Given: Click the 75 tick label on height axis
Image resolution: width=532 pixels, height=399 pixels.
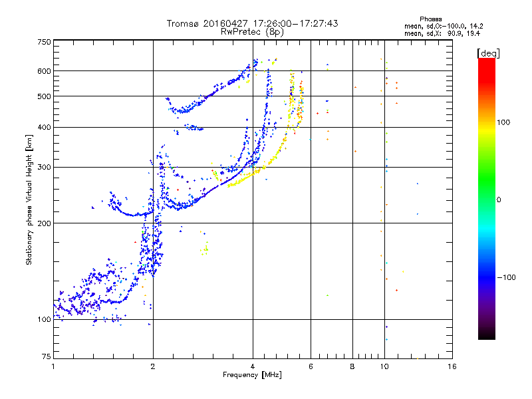Looking at the screenshot, I should coord(47,356).
